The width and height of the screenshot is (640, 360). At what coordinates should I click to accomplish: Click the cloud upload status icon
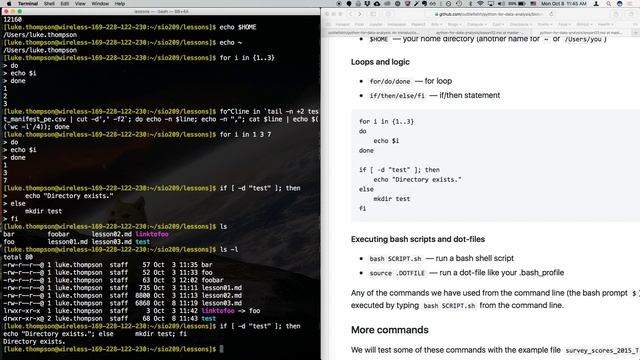click(377, 4)
